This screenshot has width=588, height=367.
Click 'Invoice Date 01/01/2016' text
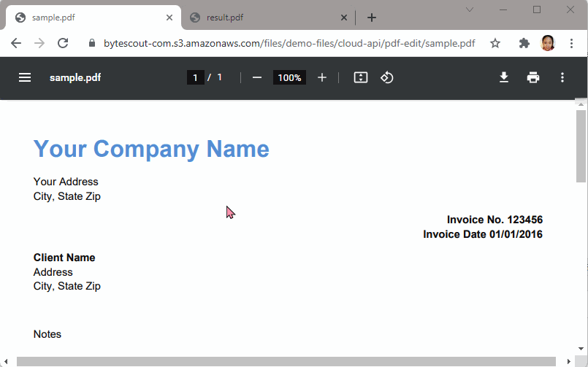(483, 234)
